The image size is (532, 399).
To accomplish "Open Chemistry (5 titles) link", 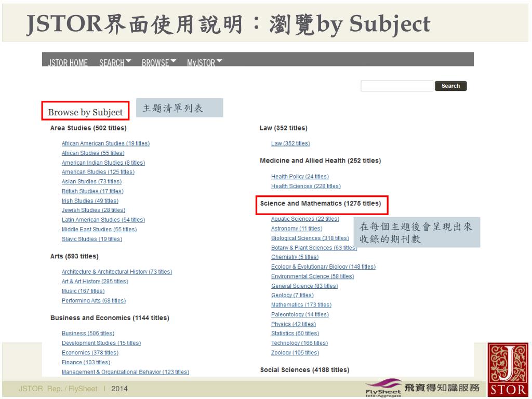I will coord(295,257).
